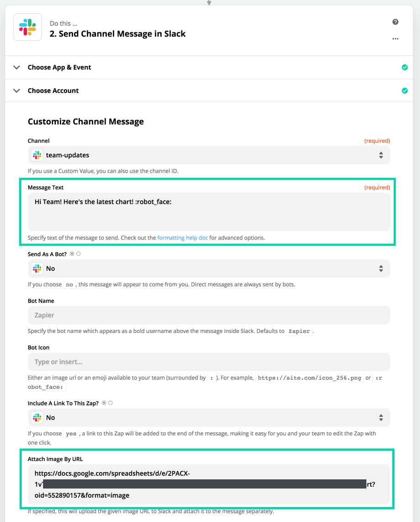Click the Attach Image By URL field

[x=209, y=484]
